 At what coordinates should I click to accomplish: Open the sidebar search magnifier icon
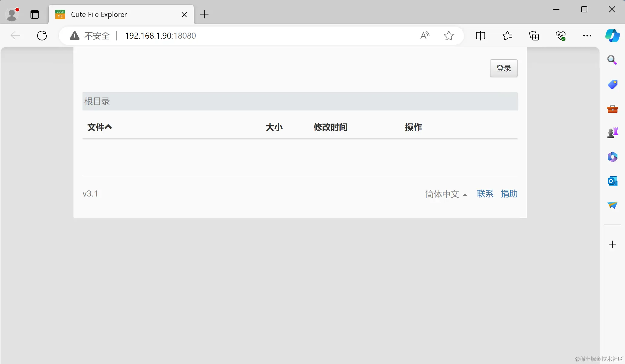coord(612,60)
